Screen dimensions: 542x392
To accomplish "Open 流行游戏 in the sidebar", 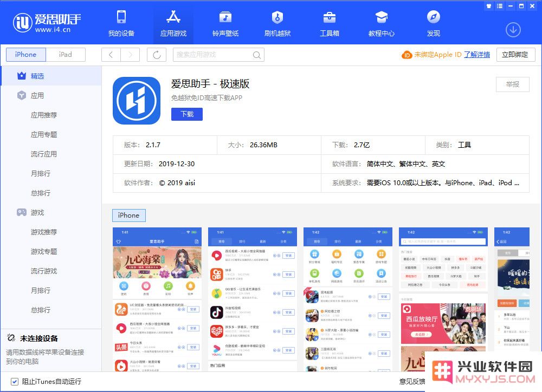I will [x=44, y=271].
